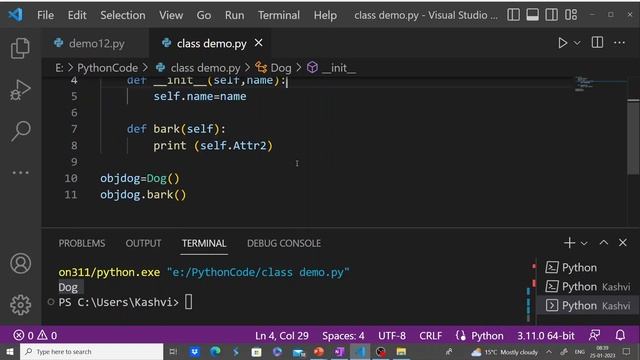Click E: drive breadcrumb
Screen dimensions: 640x360
[x=59, y=68]
